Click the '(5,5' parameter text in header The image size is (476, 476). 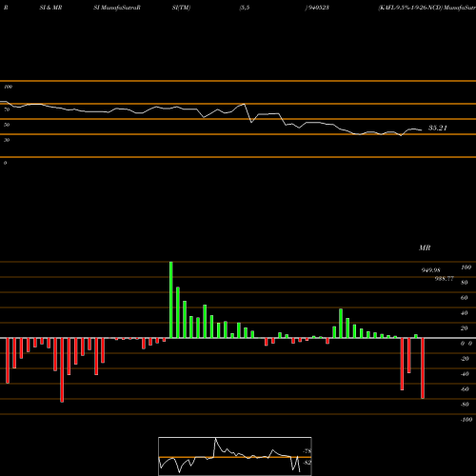245,8
